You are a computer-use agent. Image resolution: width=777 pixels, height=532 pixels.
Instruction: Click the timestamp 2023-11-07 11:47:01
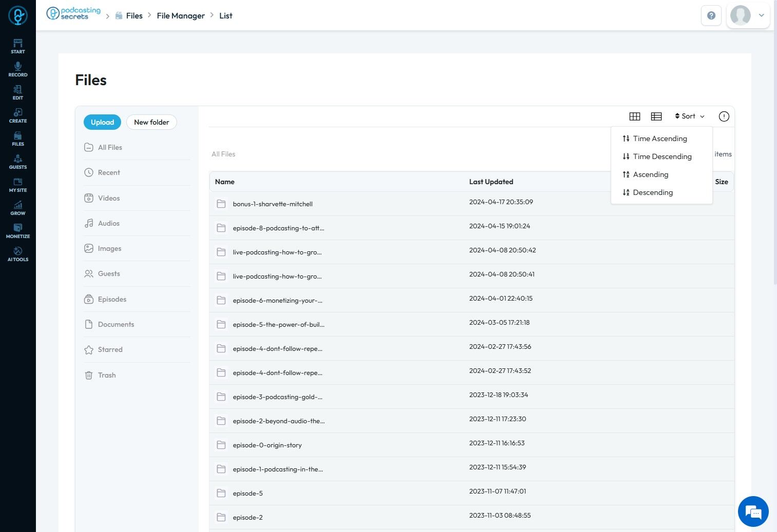(x=498, y=491)
